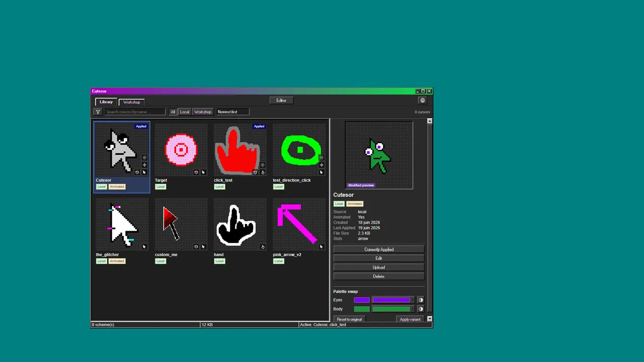Image resolution: width=644 pixels, height=362 pixels.
Task: Focus the Search cursors by name field
Action: [135, 112]
